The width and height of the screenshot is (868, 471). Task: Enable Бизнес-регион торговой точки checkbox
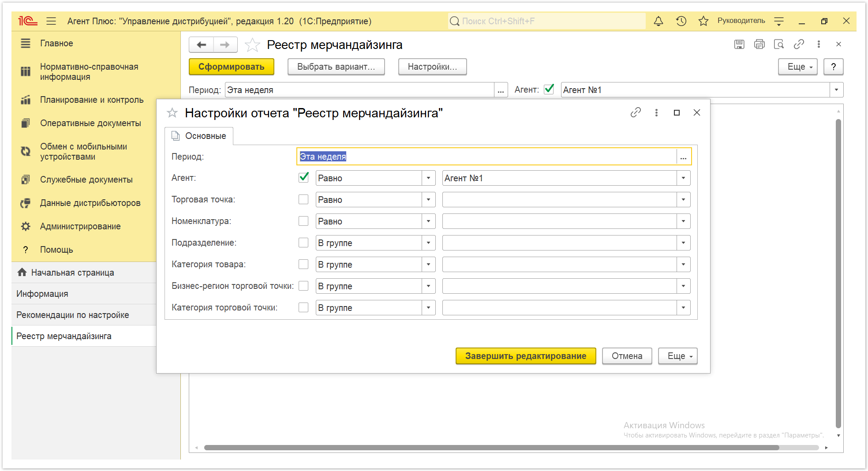303,286
